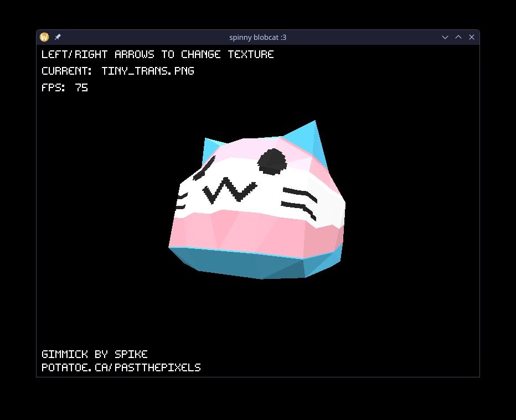
Task: Click the FPS counter readout
Action: tap(65, 87)
